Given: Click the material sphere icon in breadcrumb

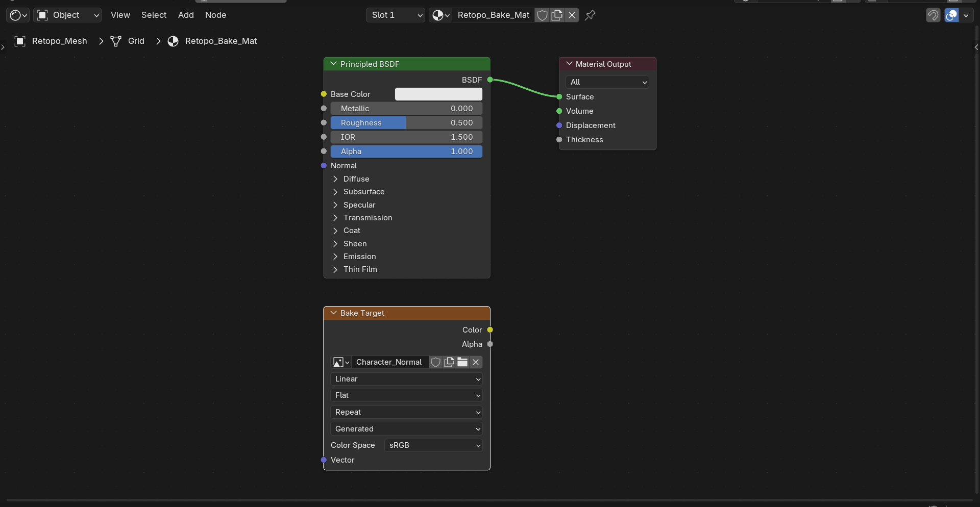Looking at the screenshot, I should [173, 41].
